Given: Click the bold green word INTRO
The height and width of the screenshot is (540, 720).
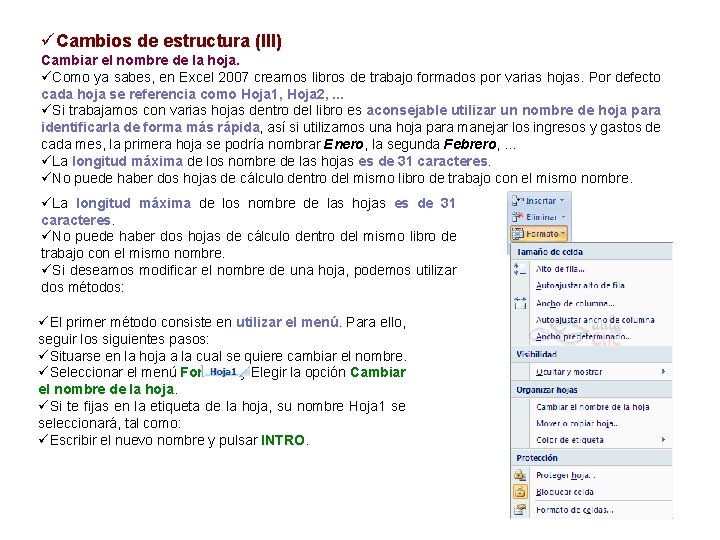Looking at the screenshot, I should (283, 440).
